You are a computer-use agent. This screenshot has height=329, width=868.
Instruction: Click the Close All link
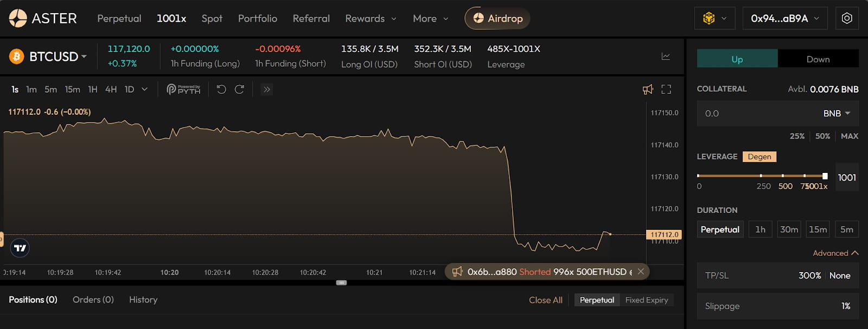(546, 300)
